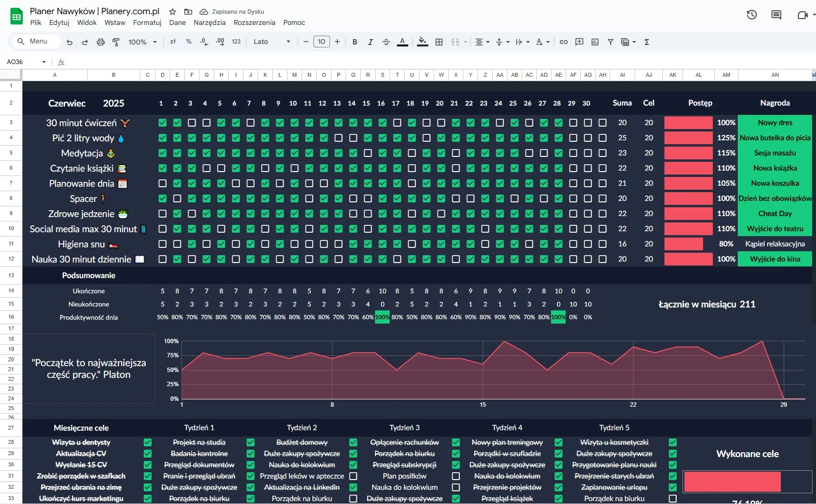
Task: Check day 30 for Nauka 30 minut dziennie
Action: coord(588,259)
